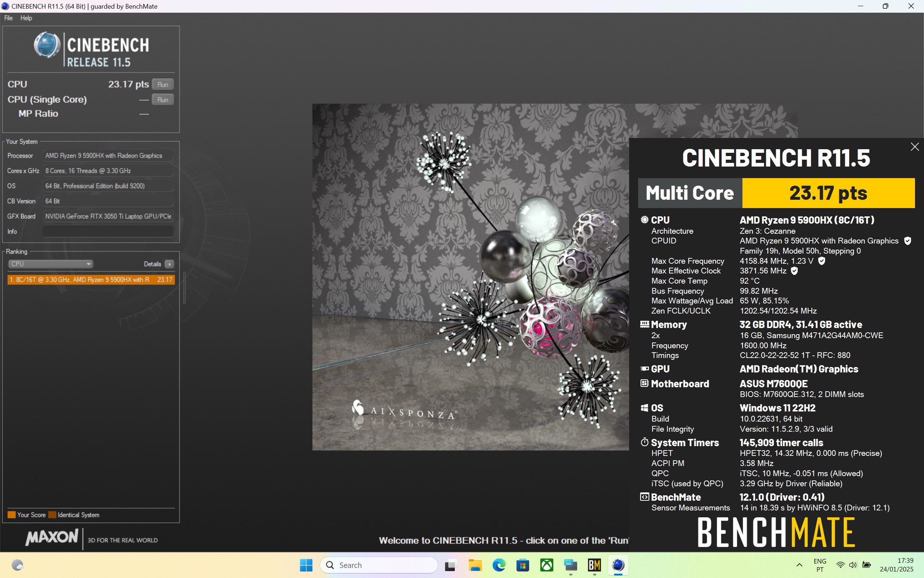Open the clock and date 24/01/2025
924x578 pixels.
(x=897, y=565)
